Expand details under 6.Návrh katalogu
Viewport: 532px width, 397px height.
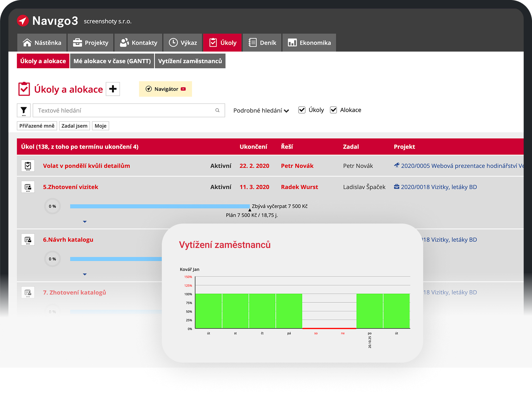[85, 274]
